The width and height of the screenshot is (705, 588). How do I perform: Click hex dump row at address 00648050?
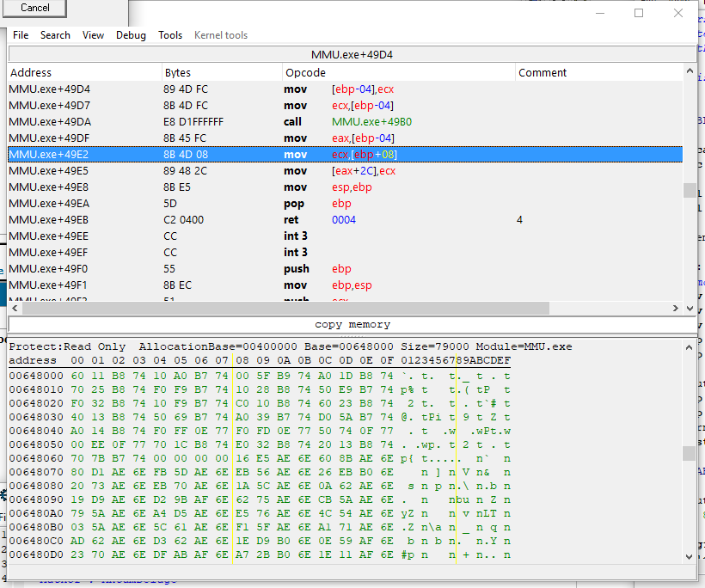point(258,445)
